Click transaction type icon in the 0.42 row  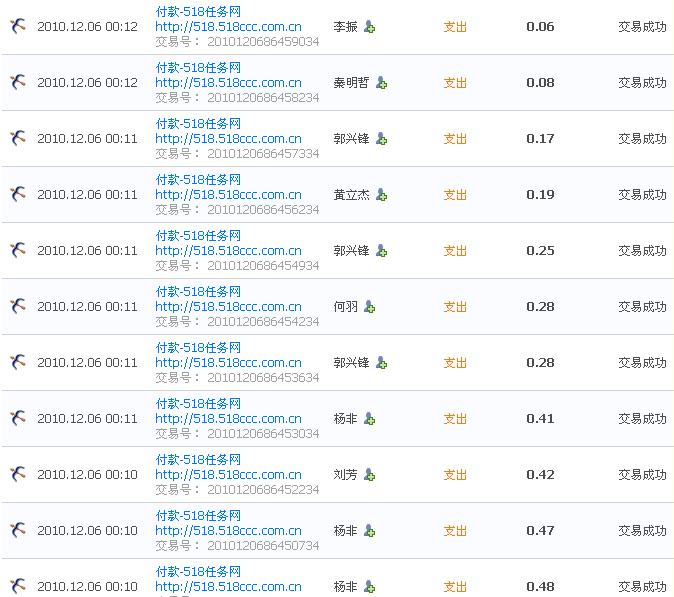[17, 474]
